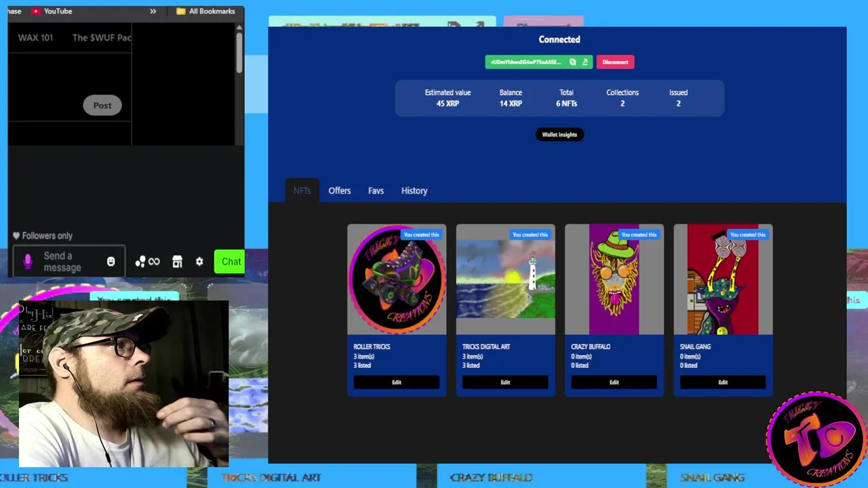
Task: Click 'You created this' badge on ROLLER TRICKS
Action: pos(421,235)
